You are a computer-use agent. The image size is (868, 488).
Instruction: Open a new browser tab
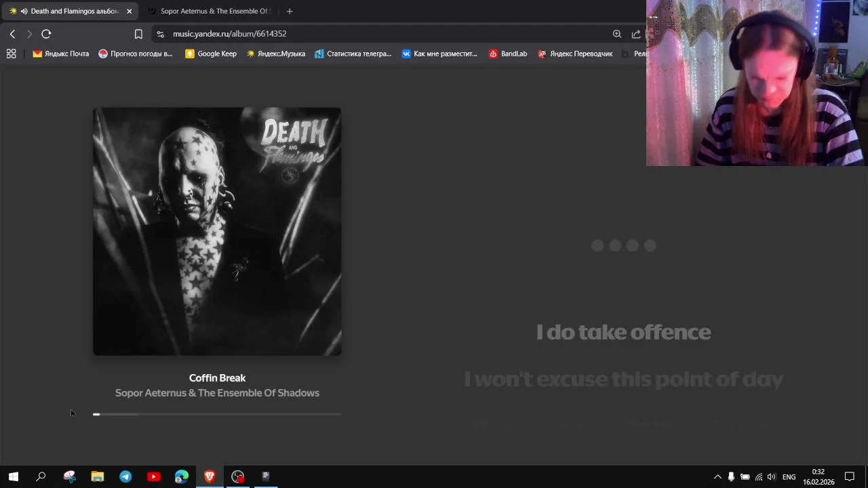click(x=290, y=11)
